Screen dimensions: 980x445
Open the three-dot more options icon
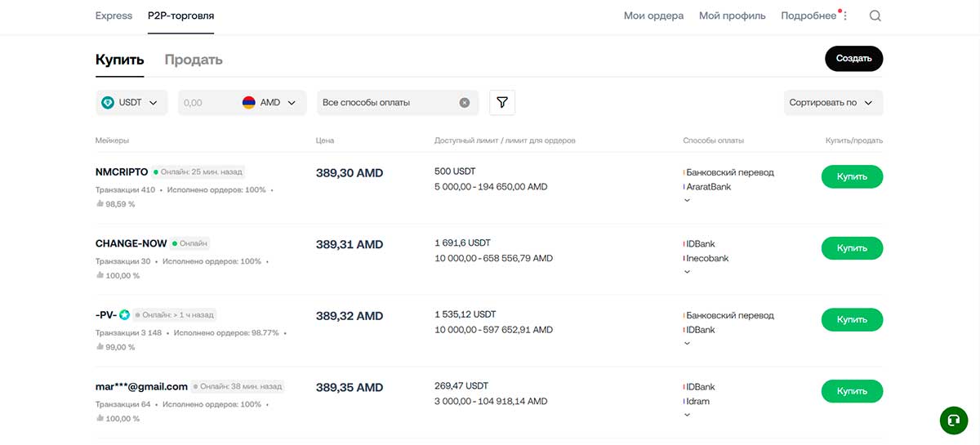pyautogui.click(x=845, y=16)
